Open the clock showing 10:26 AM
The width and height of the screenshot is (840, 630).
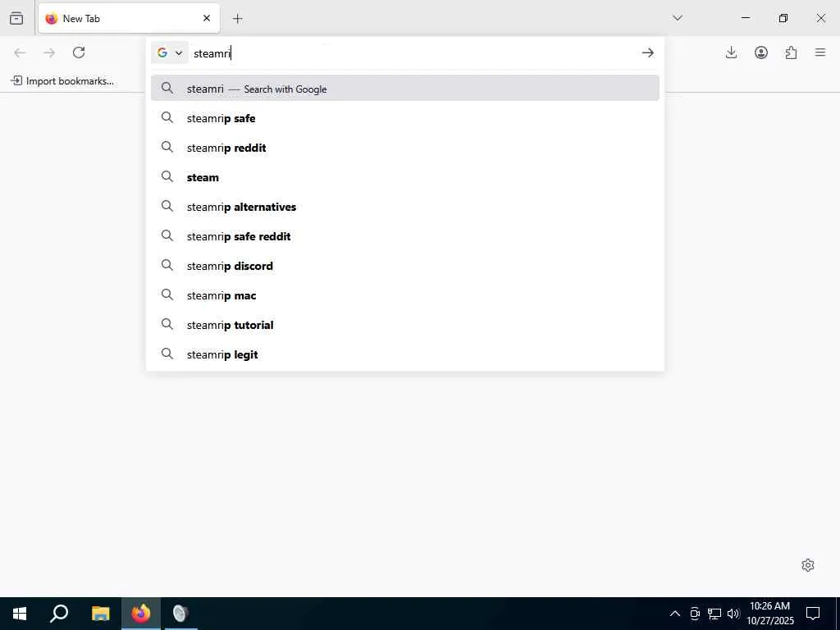(769, 614)
